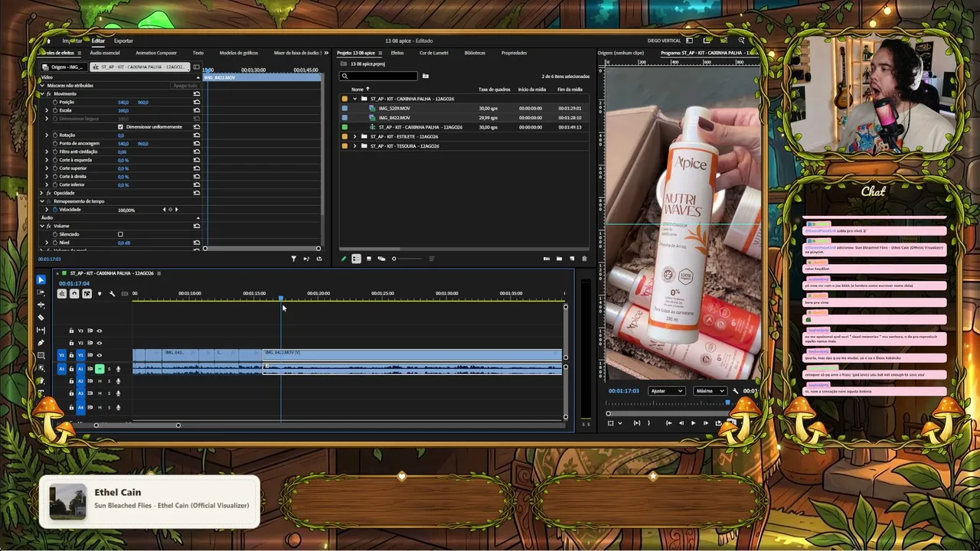
Task: Enable the Silenciado checkbox under Volume
Action: 120,234
